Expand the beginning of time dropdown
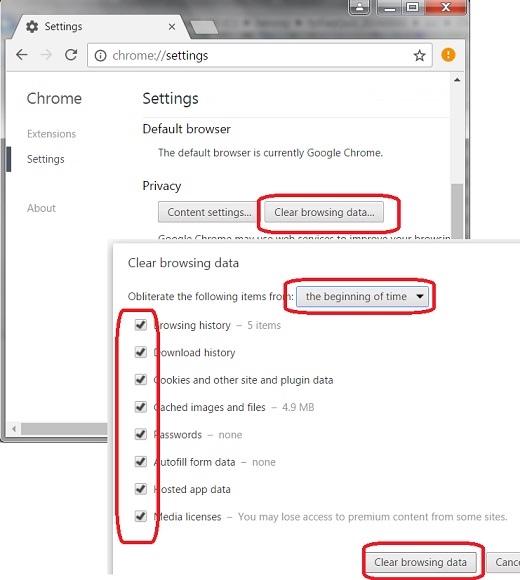This screenshot has height=580, width=520. click(x=362, y=296)
